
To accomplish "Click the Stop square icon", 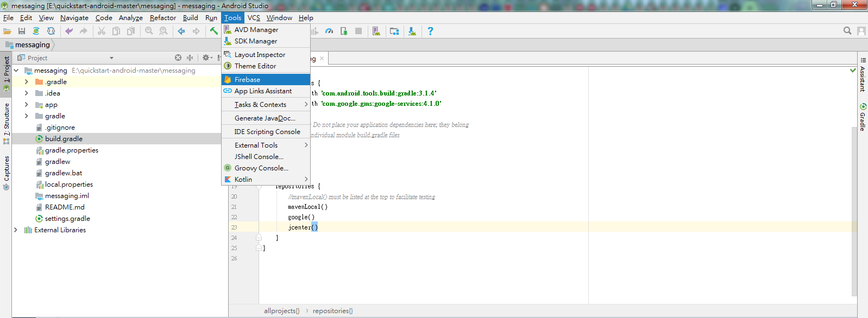I will click(358, 31).
